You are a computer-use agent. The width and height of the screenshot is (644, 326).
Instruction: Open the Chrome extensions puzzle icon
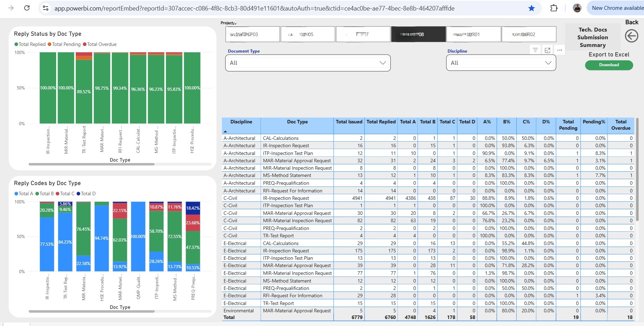click(554, 8)
